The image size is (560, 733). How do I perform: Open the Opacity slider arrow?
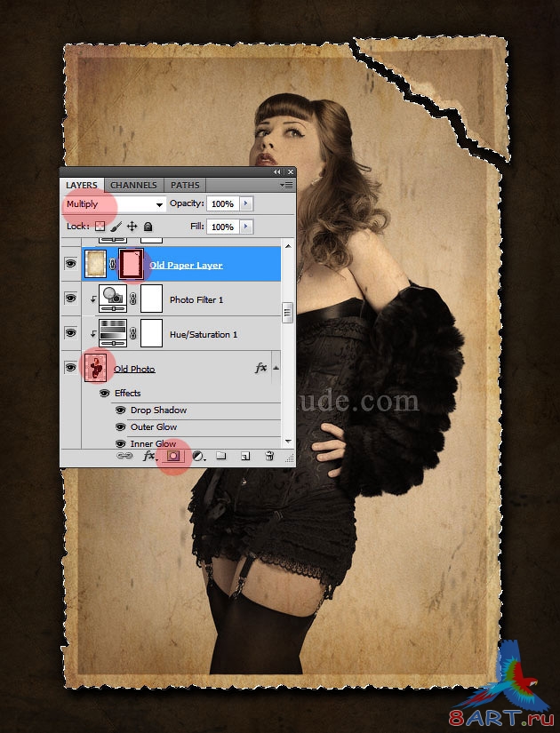245,204
